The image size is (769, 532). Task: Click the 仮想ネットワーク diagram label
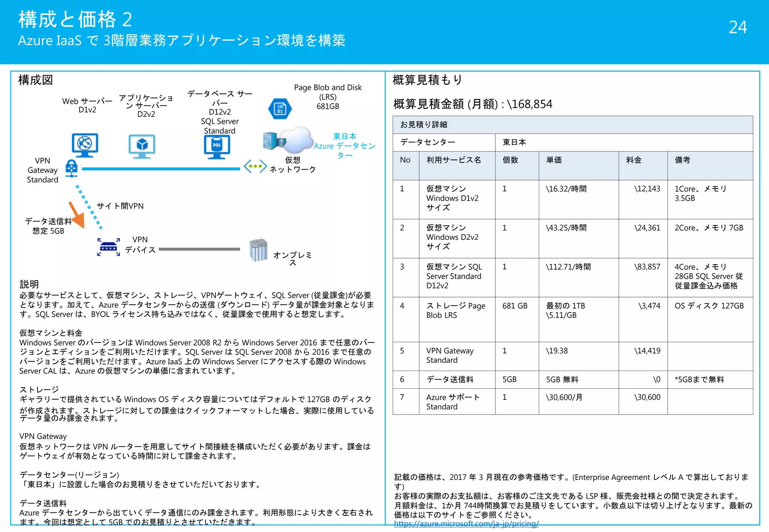tap(293, 165)
